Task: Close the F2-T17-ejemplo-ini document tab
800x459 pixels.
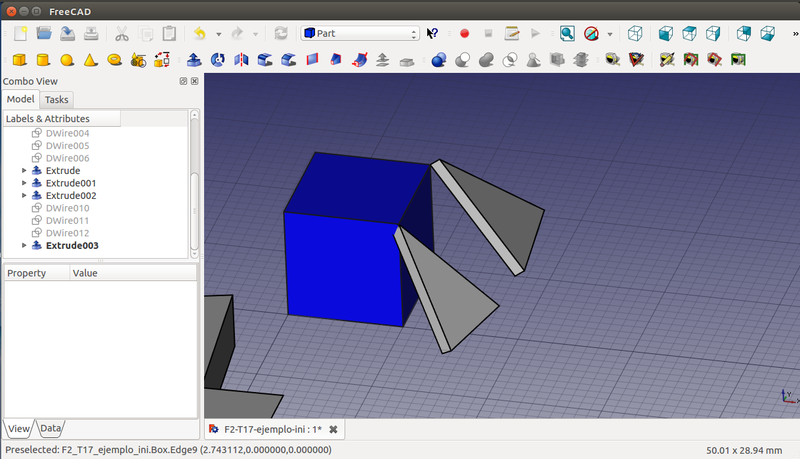Action: 333,429
